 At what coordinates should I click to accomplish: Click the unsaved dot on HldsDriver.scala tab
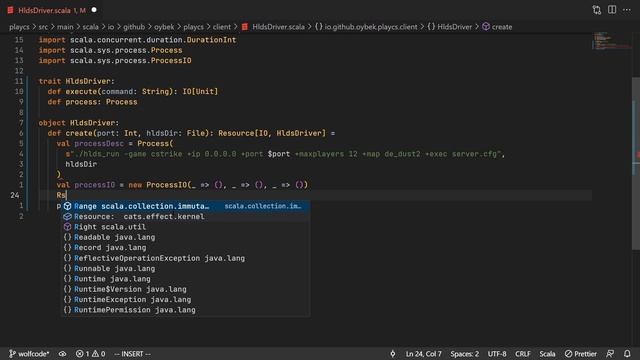[94, 10]
